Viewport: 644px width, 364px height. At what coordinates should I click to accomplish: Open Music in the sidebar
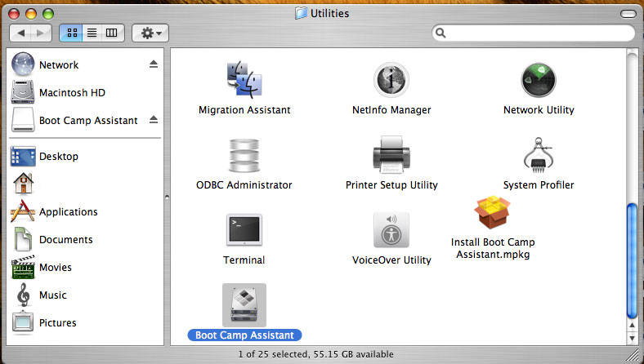[41, 295]
